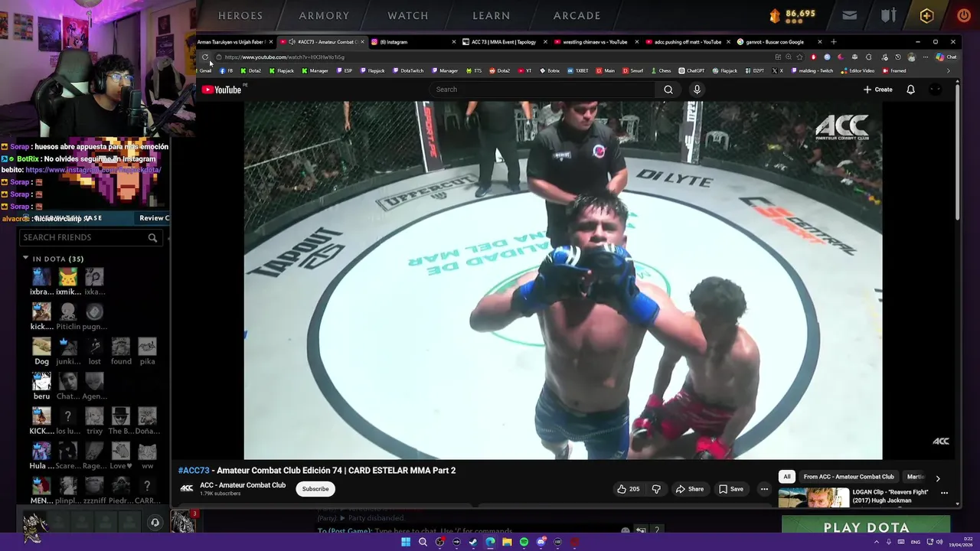Select friend trixy avatar
Viewport: 980px width, 551px height.
click(94, 416)
